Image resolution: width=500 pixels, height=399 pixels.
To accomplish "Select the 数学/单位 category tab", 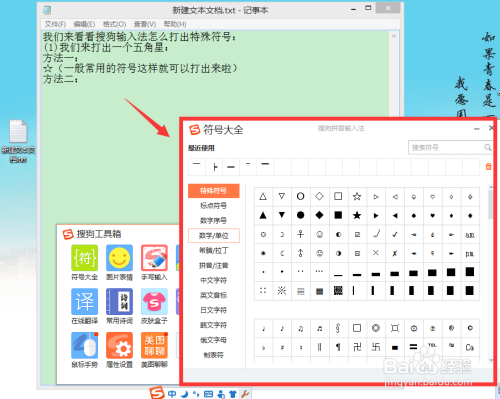I will pos(214,236).
